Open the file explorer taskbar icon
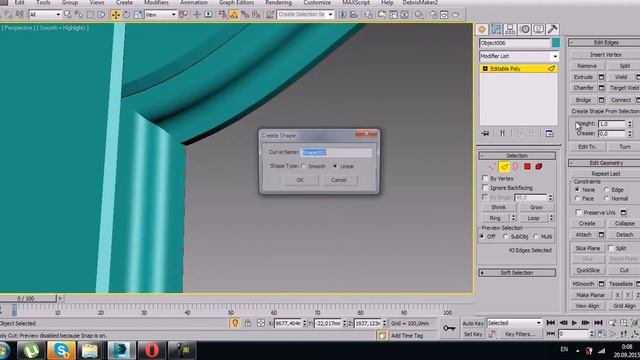640x360 pixels. click(x=90, y=350)
